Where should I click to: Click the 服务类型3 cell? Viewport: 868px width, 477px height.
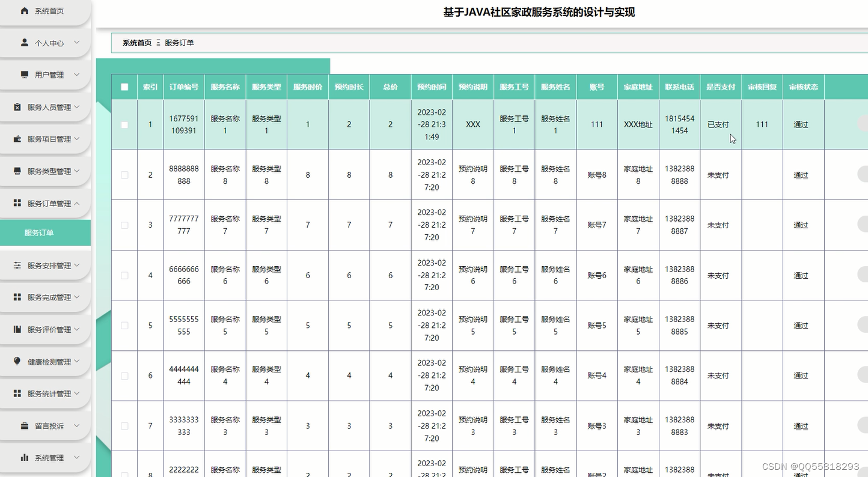(266, 426)
